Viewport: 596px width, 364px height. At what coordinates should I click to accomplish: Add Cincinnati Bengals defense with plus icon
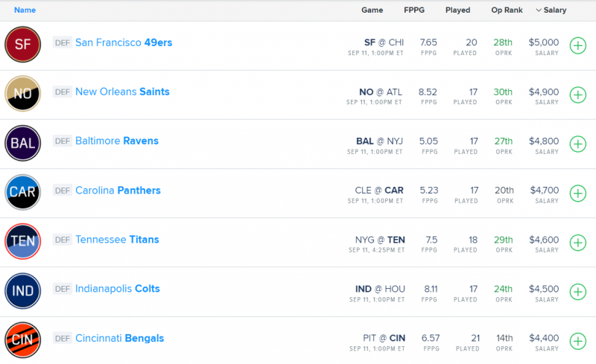[578, 341]
